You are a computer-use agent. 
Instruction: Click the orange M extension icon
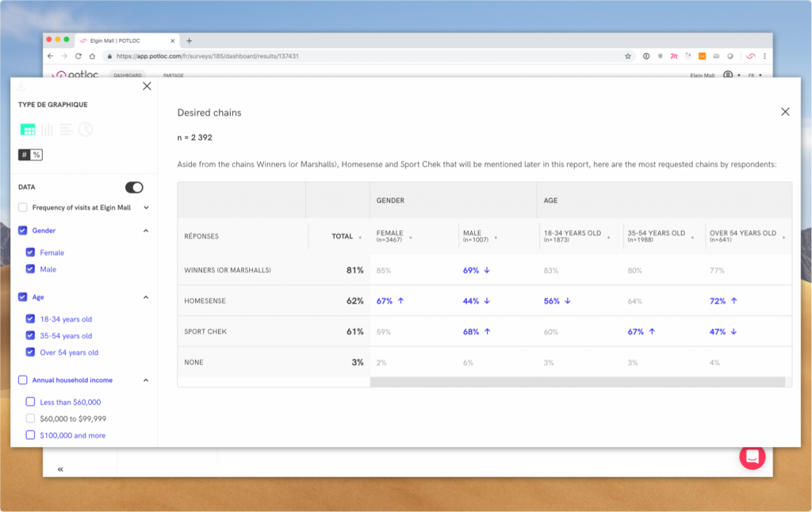703,56
